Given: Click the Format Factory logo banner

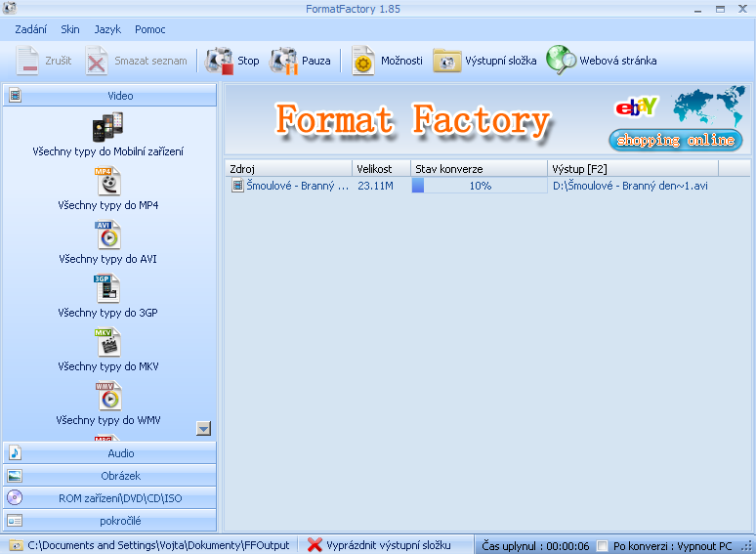Looking at the screenshot, I should [x=414, y=120].
